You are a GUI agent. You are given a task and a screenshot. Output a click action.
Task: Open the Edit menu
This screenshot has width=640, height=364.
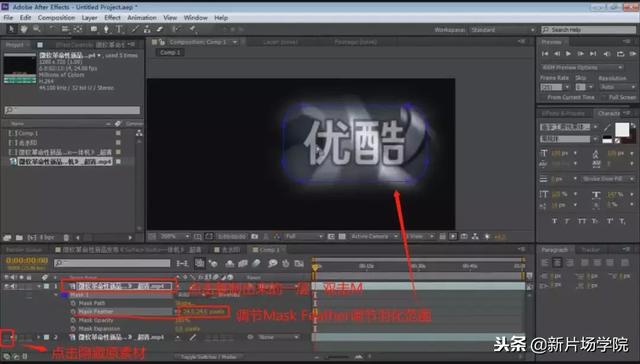tap(25, 18)
